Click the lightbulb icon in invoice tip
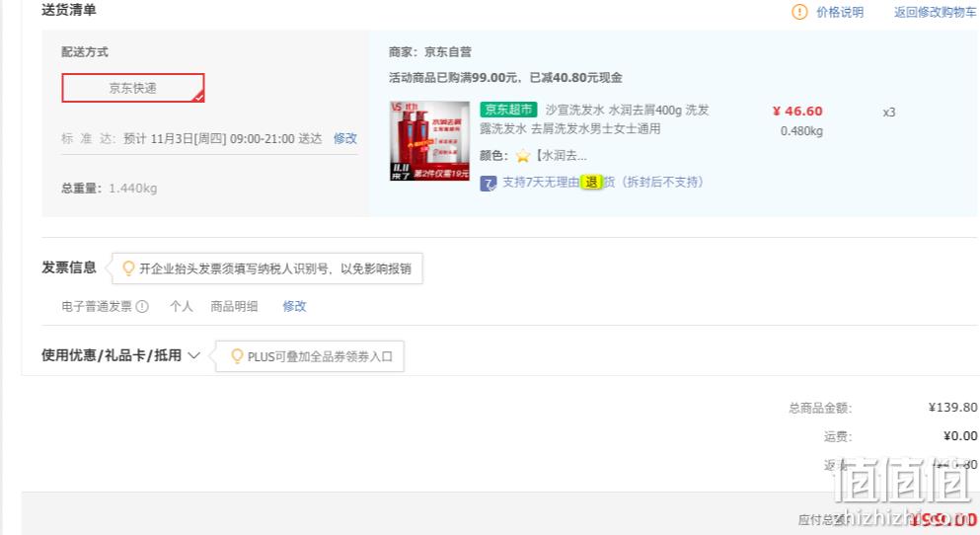 [x=128, y=268]
